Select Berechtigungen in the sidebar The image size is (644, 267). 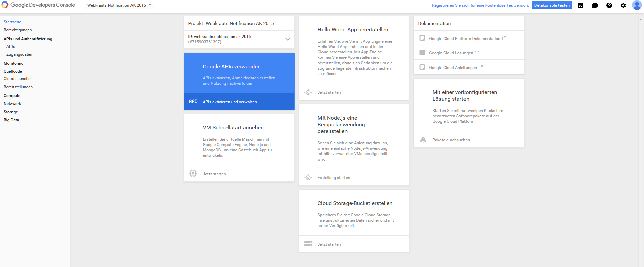[x=18, y=30]
